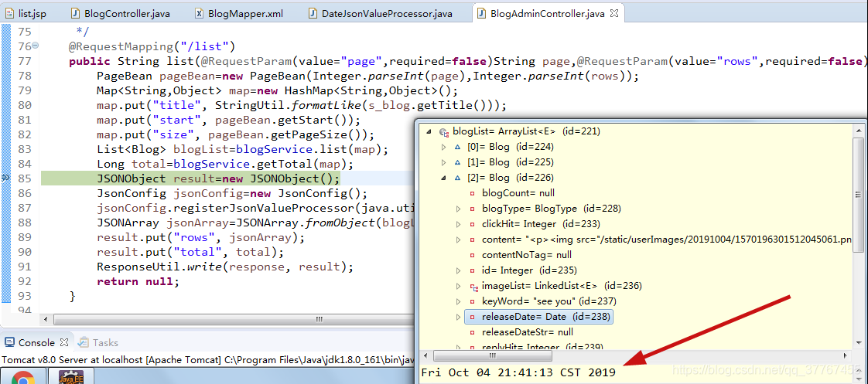Expand the [1]= Blog (id=225) entry
The image size is (868, 384).
coord(443,162)
